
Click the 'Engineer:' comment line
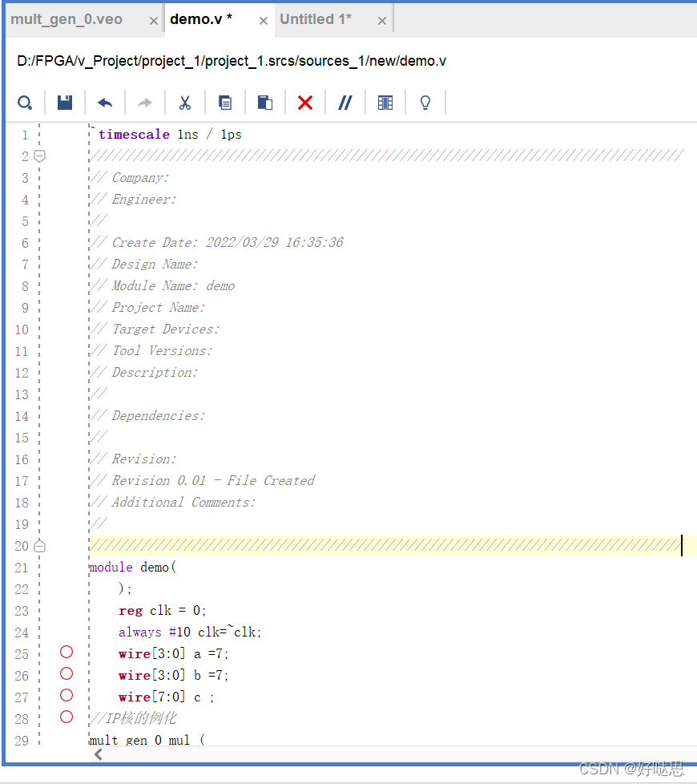point(134,200)
